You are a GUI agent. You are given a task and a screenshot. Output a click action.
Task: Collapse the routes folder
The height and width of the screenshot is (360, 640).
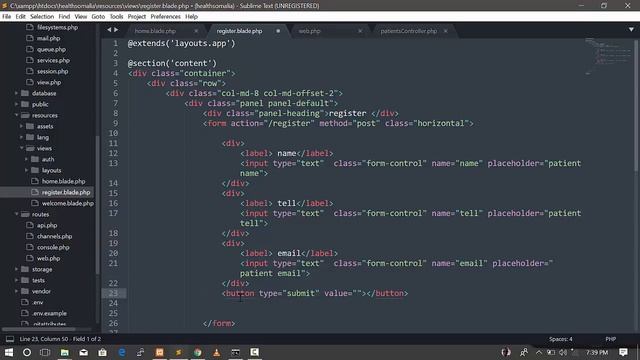tap(16, 214)
